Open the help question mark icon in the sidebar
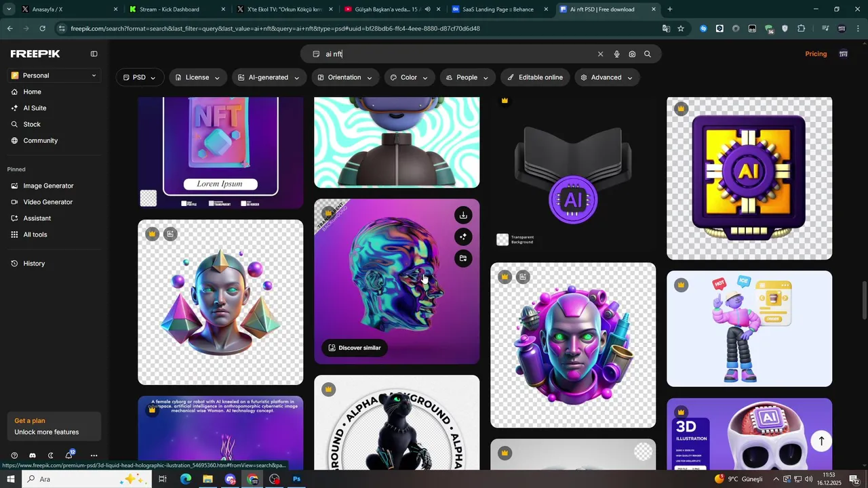 pyautogui.click(x=14, y=455)
